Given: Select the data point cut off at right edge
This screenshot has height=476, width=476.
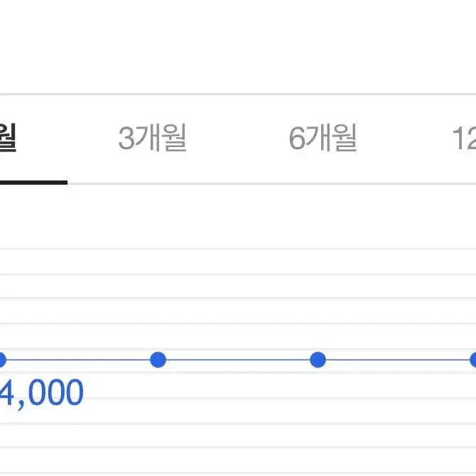Looking at the screenshot, I should coord(473,359).
